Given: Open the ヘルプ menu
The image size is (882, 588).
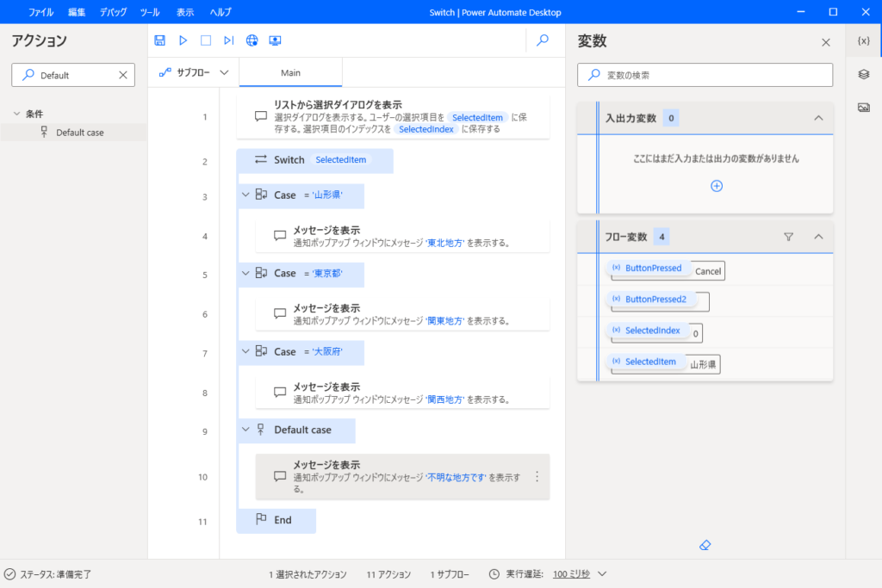Looking at the screenshot, I should click(220, 12).
